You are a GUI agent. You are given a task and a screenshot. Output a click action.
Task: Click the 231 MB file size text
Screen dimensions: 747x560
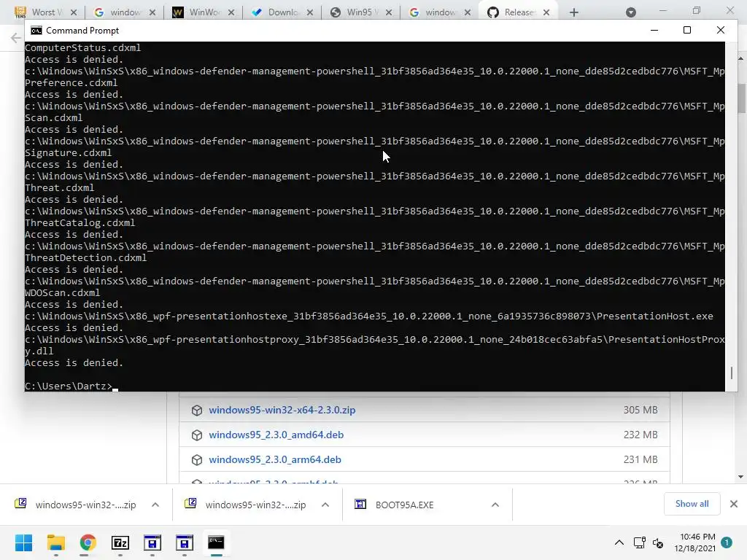(640, 459)
